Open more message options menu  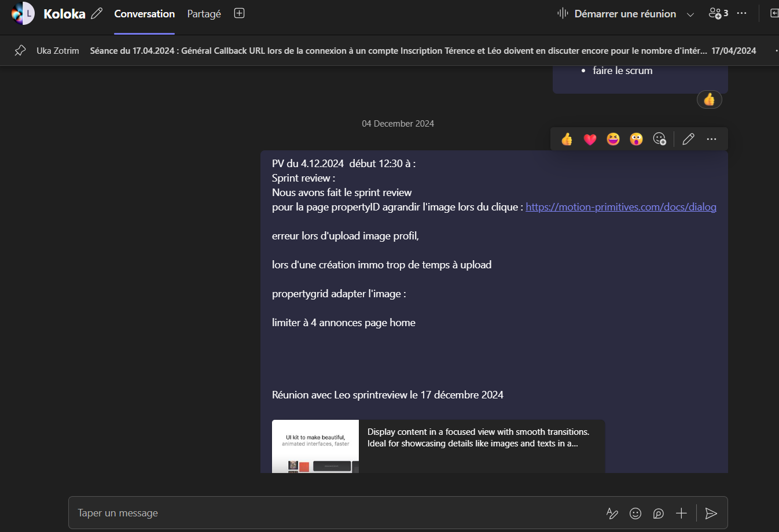711,139
